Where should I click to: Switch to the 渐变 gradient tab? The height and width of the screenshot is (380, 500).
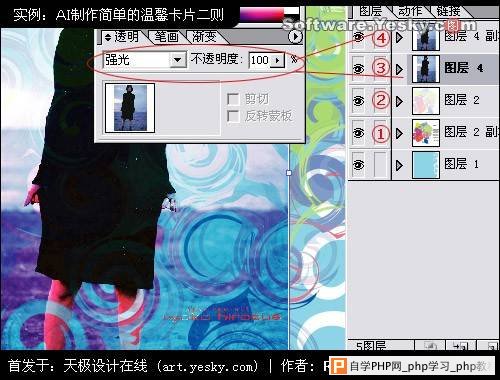204,37
